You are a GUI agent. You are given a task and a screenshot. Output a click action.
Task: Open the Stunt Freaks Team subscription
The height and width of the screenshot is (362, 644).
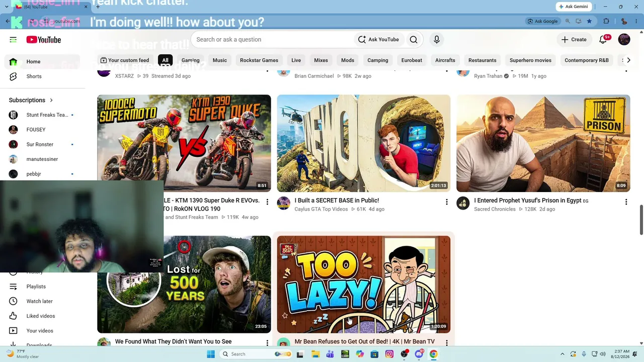point(41,115)
